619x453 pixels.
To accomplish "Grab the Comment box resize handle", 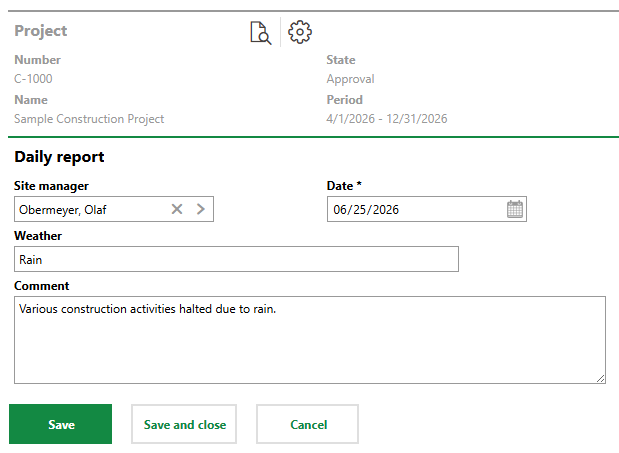I will point(600,379).
